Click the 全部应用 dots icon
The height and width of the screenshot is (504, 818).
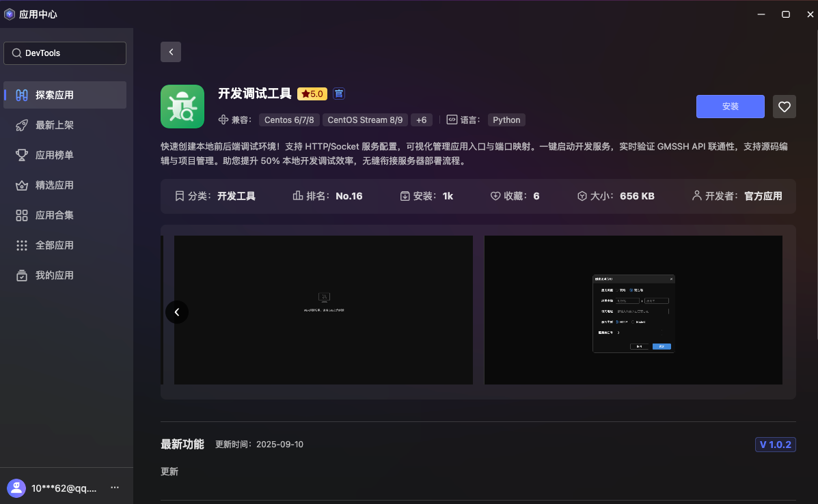(x=21, y=245)
